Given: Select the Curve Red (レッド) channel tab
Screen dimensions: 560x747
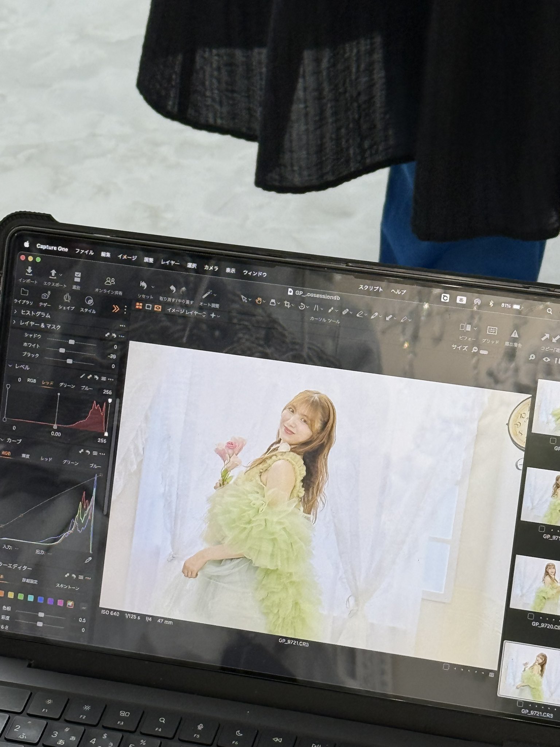Looking at the screenshot, I should (46, 459).
